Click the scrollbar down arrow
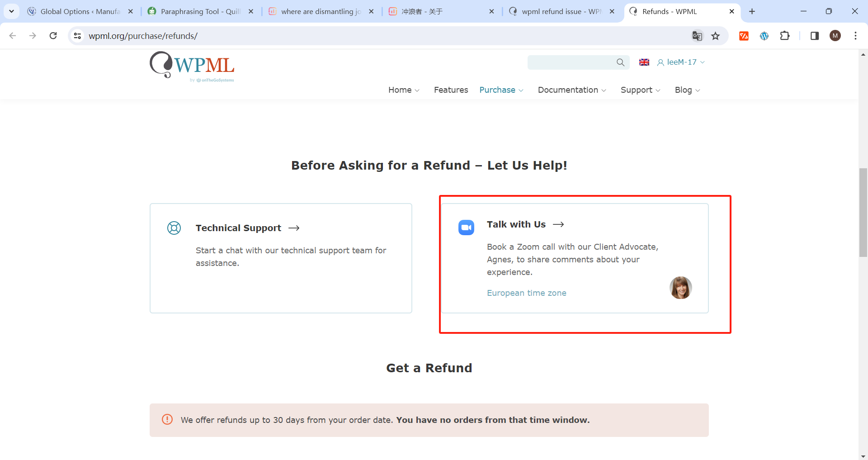 863,456
